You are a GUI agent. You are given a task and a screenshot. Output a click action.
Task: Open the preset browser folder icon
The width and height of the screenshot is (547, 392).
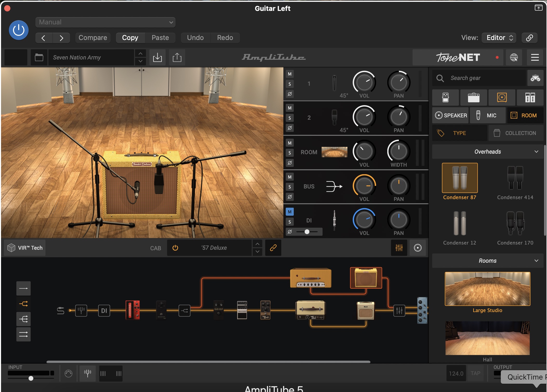[39, 57]
